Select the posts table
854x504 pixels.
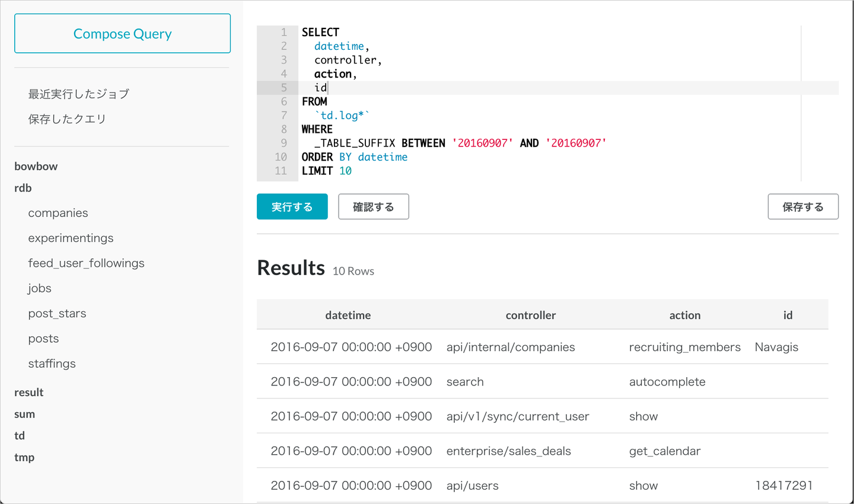(x=43, y=339)
